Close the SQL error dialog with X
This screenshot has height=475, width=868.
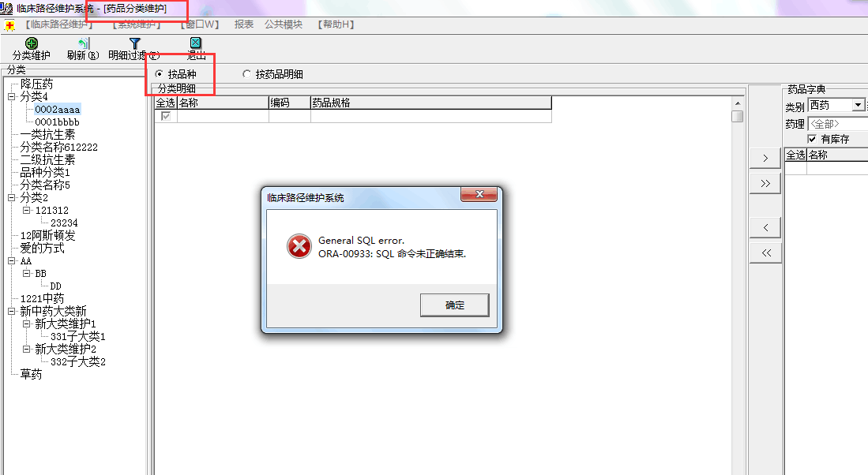pyautogui.click(x=479, y=194)
